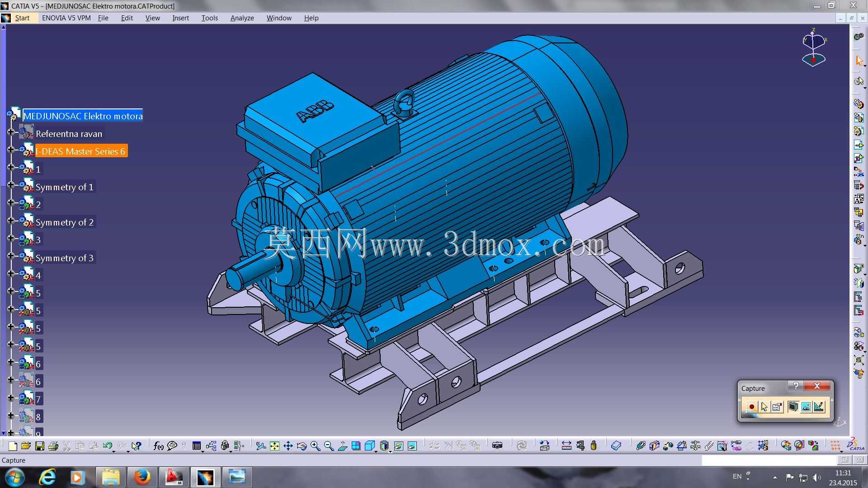The width and height of the screenshot is (868, 488).
Task: Click the Swap Visible Space icon
Action: click(412, 446)
